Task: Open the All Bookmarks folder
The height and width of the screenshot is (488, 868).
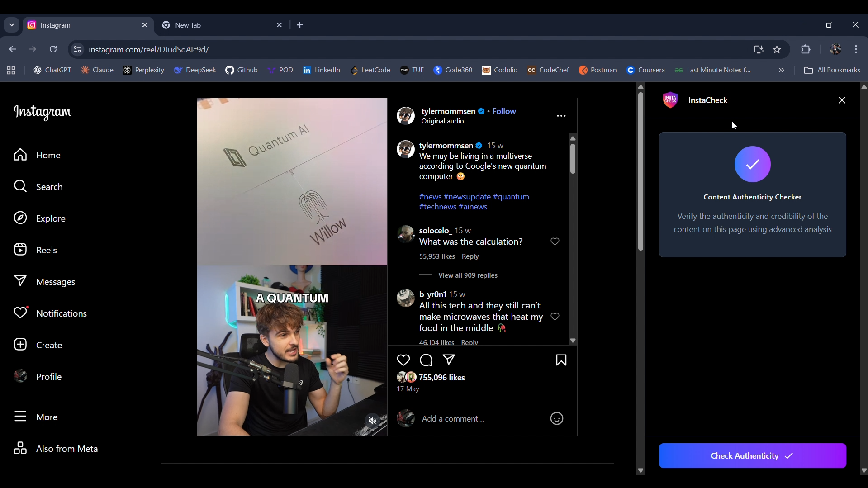Action: pos(832,70)
